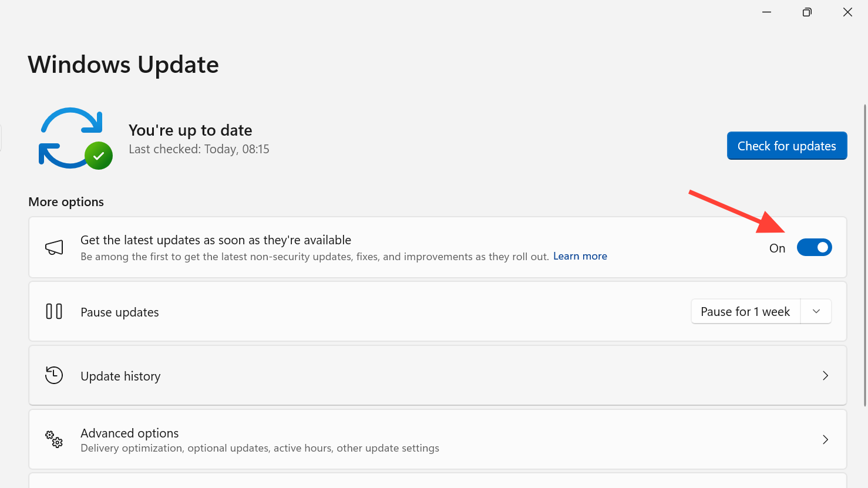Screen dimensions: 868x488
Task: Click the Update history clock icon
Action: [x=54, y=375]
